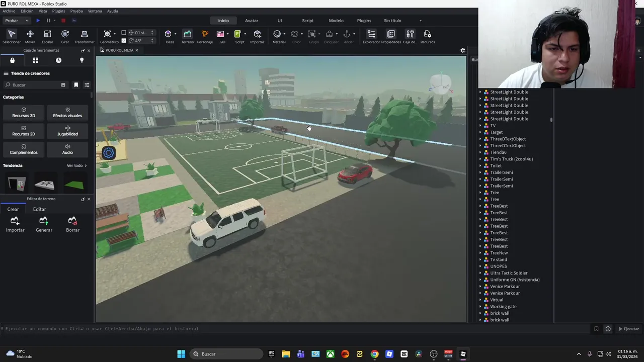The image size is (644, 362).
Task: Disable the 45° rotation snap checkbox
Action: click(x=124, y=41)
